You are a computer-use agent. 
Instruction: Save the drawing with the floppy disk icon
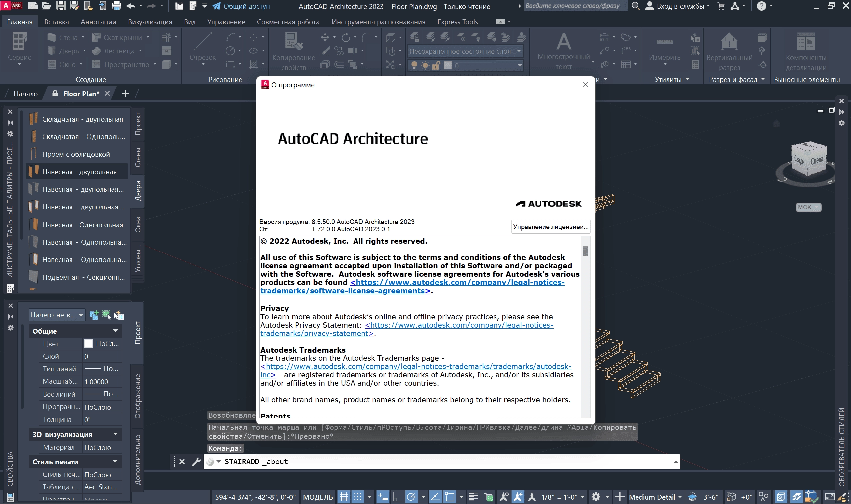tap(61, 6)
